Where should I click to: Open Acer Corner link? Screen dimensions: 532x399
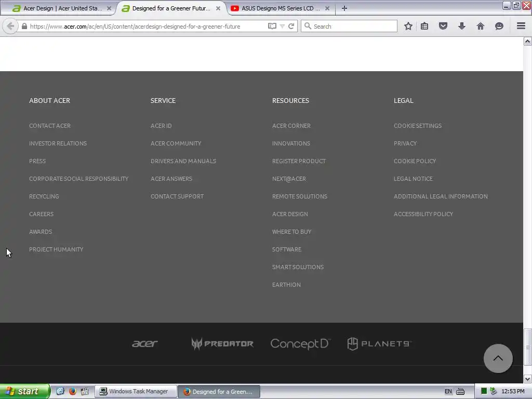click(291, 126)
